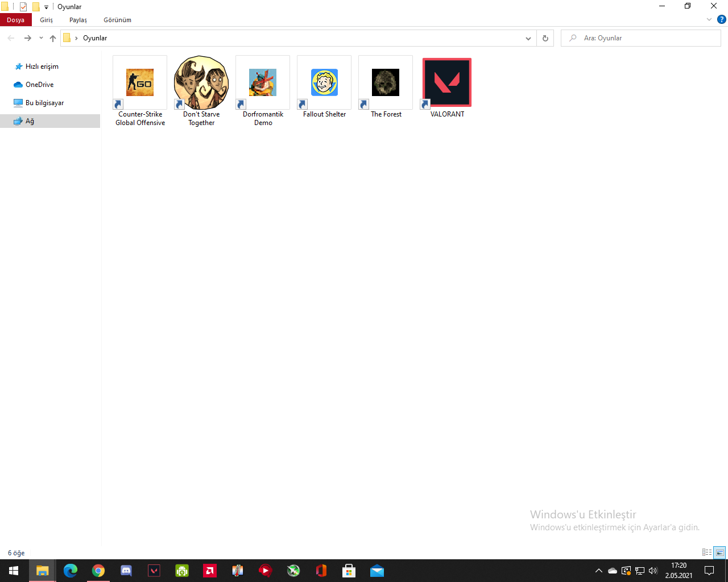Switch to the Giriş ribbon tab
The width and height of the screenshot is (728, 582).
tap(47, 20)
